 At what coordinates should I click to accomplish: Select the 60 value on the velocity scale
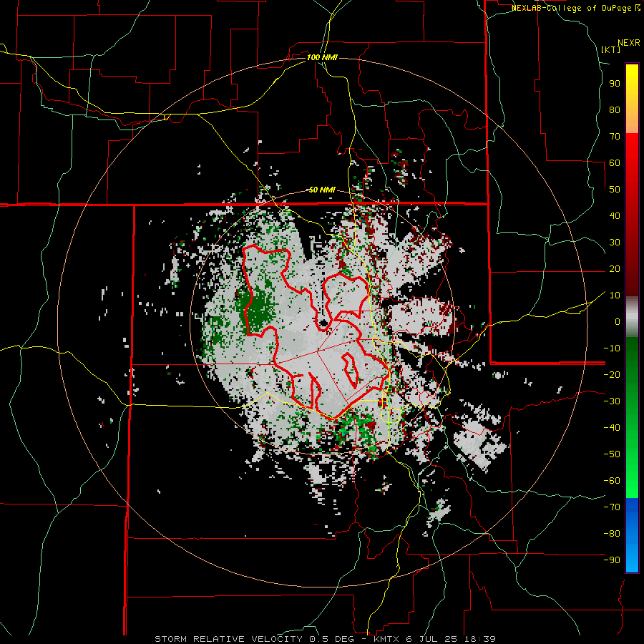pyautogui.click(x=615, y=162)
